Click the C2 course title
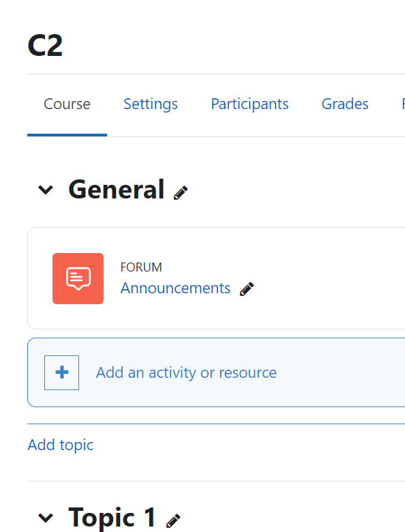This screenshot has width=405, height=532. coord(45,46)
